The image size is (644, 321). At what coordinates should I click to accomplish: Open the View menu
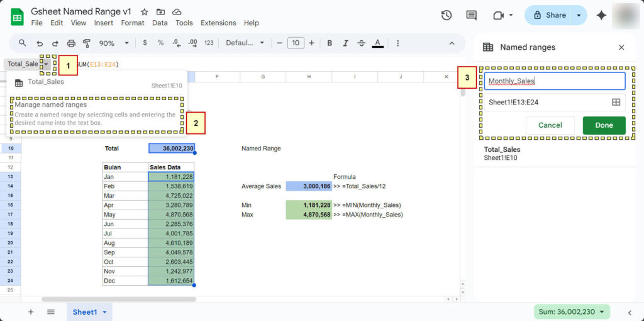pos(79,23)
